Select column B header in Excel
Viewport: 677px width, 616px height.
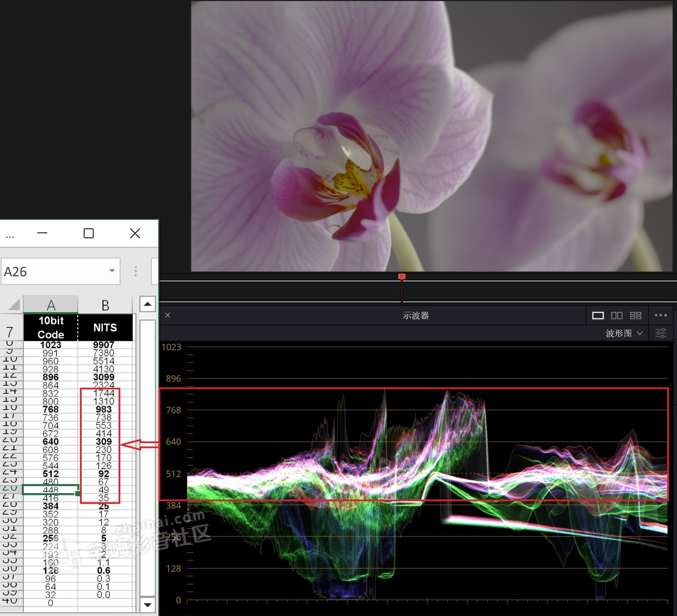coord(105,305)
